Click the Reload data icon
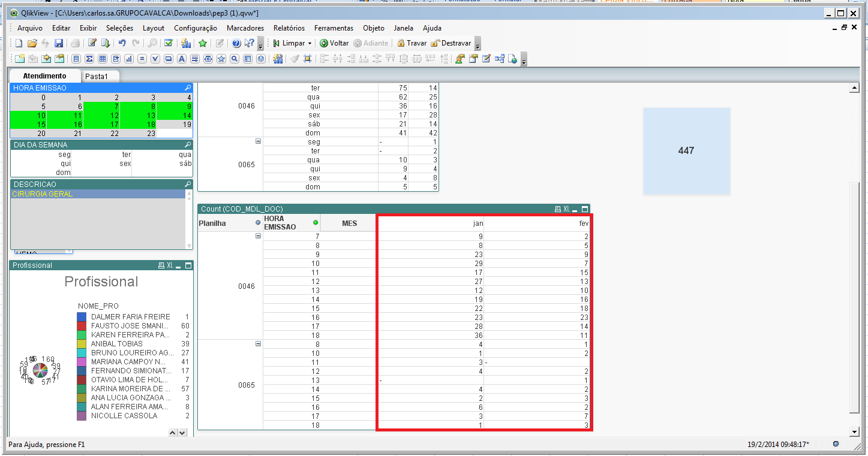Viewport: 868px width, 456px height. click(x=106, y=43)
